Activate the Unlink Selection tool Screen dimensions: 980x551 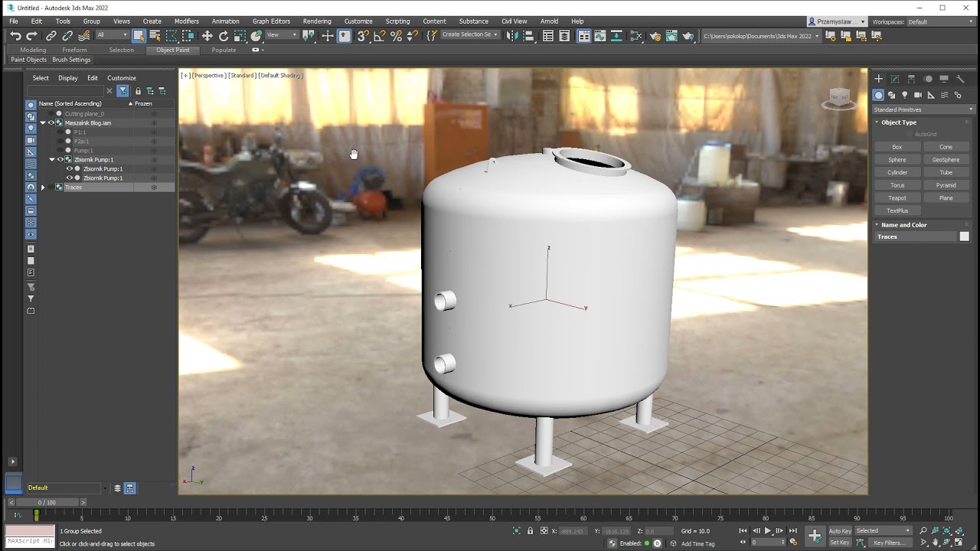point(67,36)
